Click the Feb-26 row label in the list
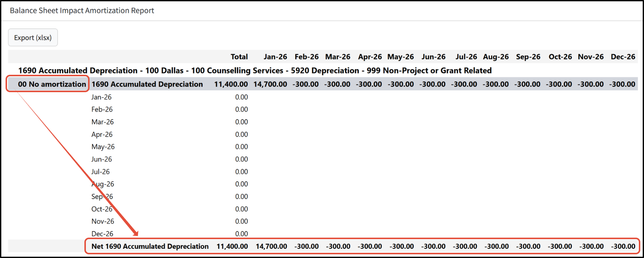This screenshot has height=258, width=644. pyautogui.click(x=102, y=109)
